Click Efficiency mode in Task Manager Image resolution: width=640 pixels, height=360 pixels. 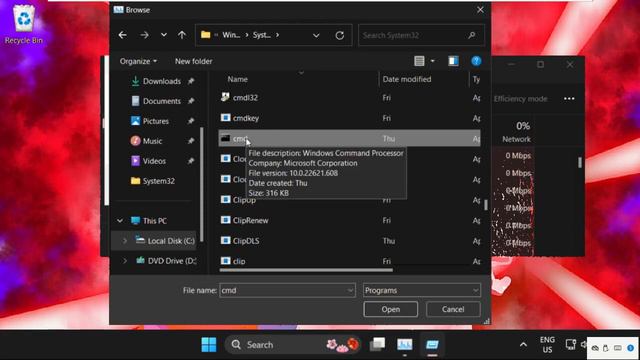pyautogui.click(x=520, y=99)
